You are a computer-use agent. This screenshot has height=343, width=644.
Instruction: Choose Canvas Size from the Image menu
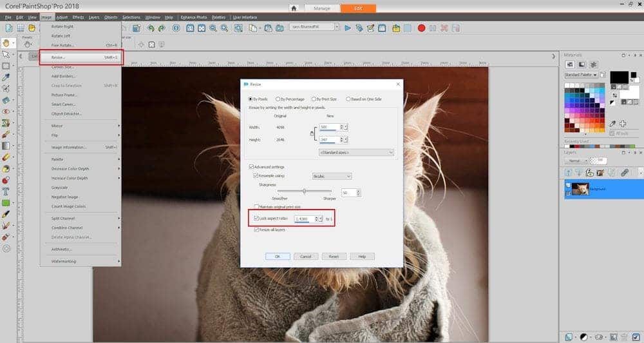tap(63, 66)
